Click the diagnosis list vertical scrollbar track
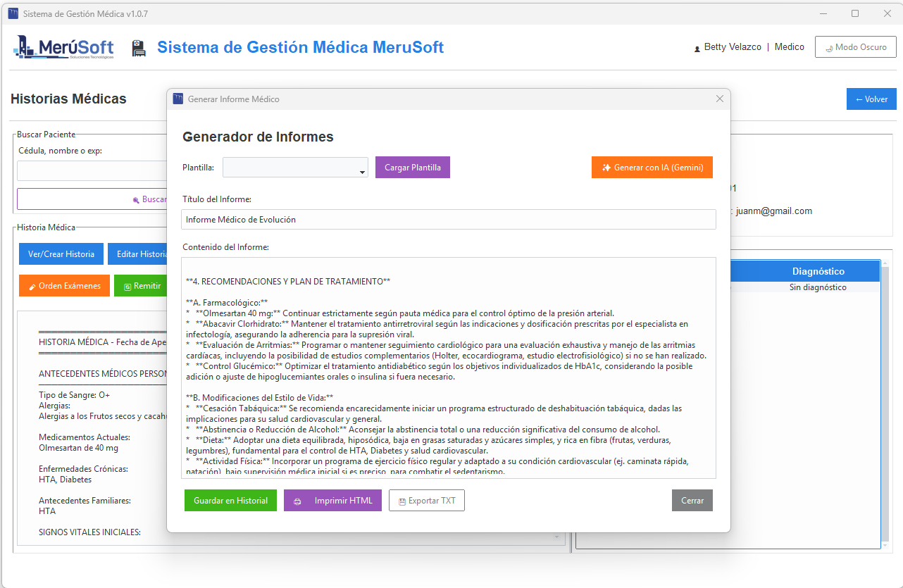The height and width of the screenshot is (588, 903). (885, 404)
